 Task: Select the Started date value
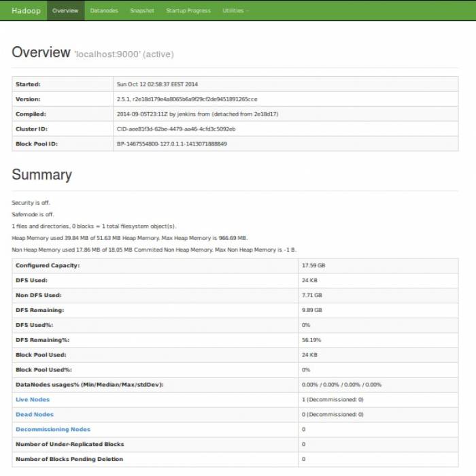(x=157, y=84)
